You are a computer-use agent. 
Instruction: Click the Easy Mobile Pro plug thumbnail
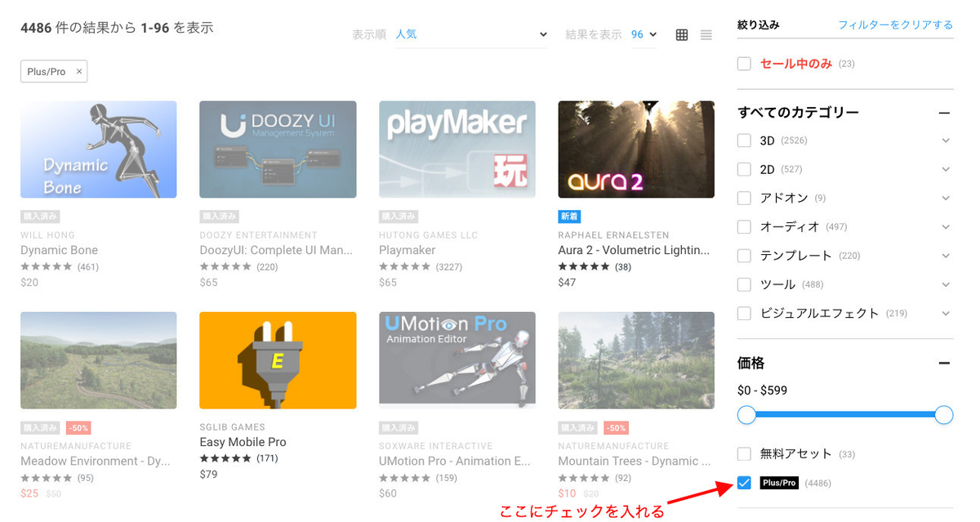[x=278, y=360]
